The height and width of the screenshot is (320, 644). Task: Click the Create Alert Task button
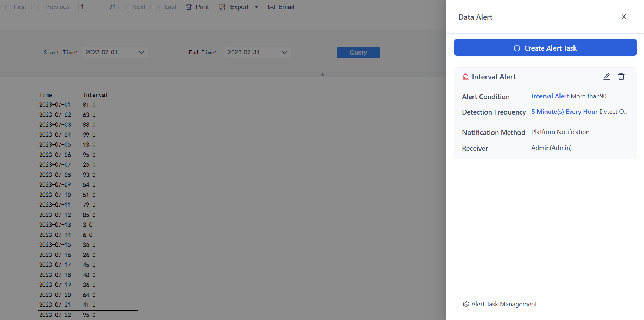coord(545,48)
